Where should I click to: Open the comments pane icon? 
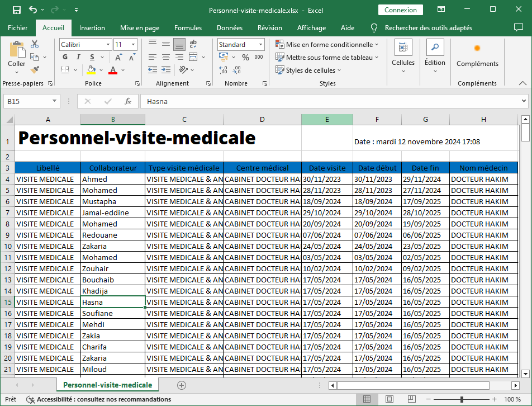(519, 28)
